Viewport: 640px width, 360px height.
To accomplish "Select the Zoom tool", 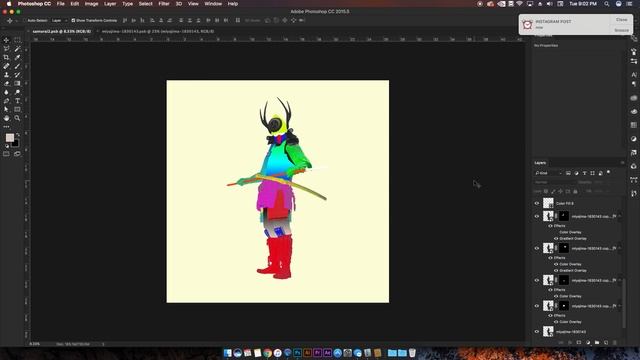I will click(17, 118).
